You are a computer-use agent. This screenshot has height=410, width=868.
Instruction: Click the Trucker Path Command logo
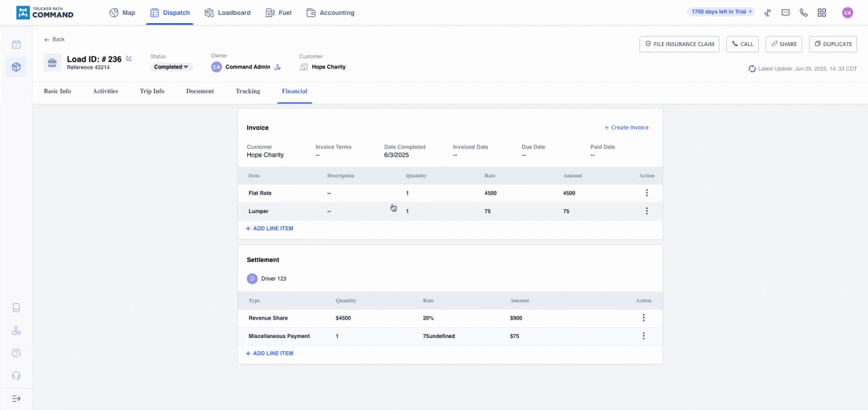[45, 12]
